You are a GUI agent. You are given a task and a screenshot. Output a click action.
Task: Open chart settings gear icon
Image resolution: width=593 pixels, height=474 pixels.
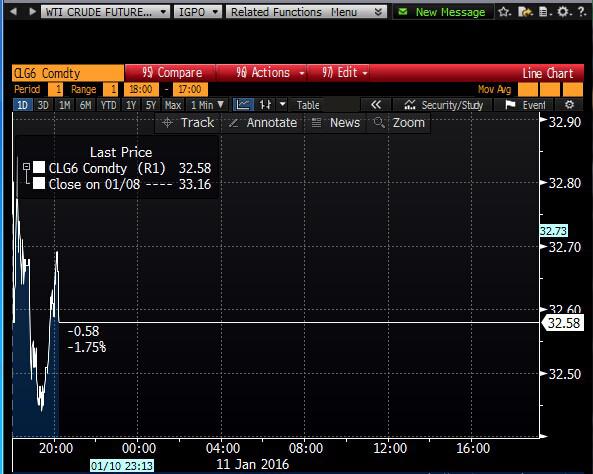coord(569,104)
